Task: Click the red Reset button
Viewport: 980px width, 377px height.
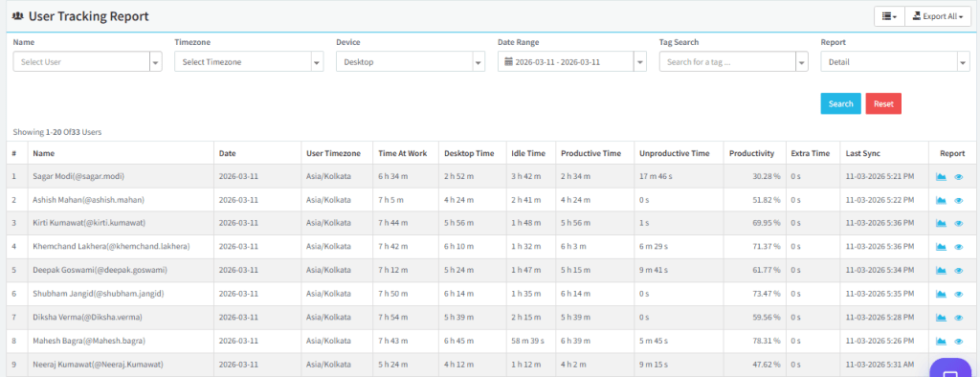Action: pos(883,103)
